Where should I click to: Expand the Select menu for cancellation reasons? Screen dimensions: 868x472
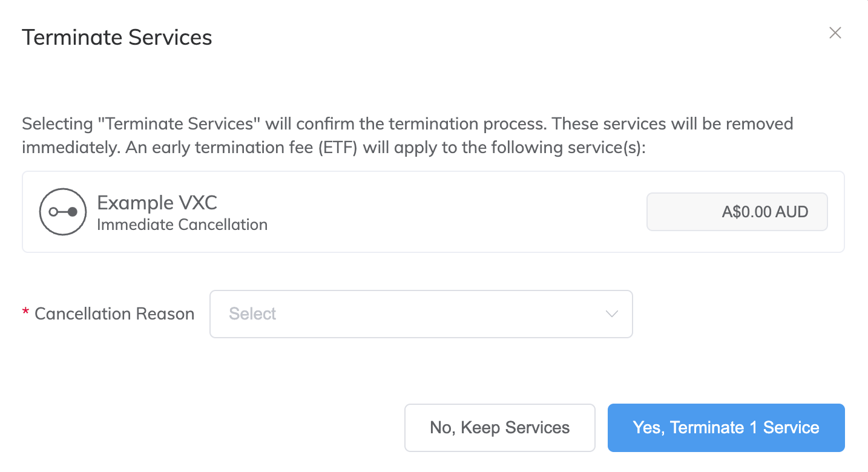coord(421,314)
